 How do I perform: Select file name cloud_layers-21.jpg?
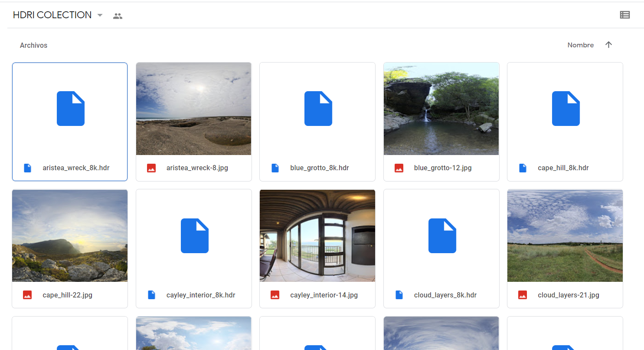pyautogui.click(x=569, y=295)
